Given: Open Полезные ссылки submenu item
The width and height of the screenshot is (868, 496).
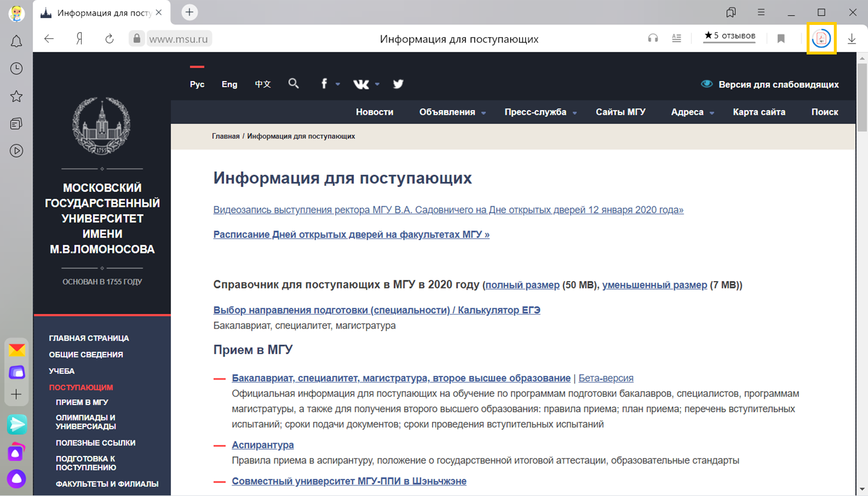Looking at the screenshot, I should [x=96, y=443].
